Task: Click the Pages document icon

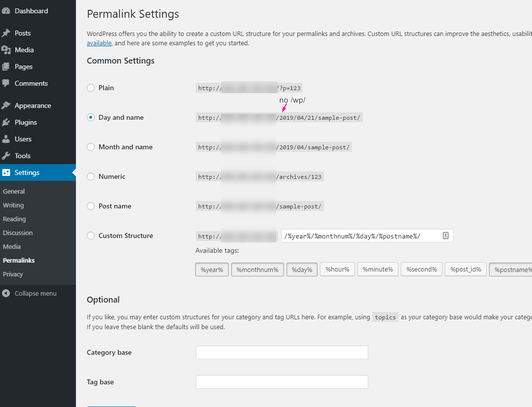Action: tap(6, 67)
